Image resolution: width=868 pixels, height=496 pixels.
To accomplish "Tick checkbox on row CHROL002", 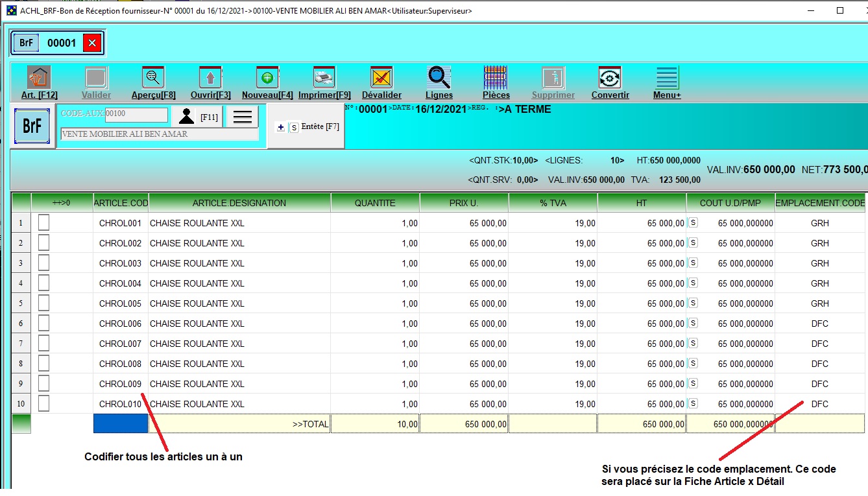I will tap(43, 242).
